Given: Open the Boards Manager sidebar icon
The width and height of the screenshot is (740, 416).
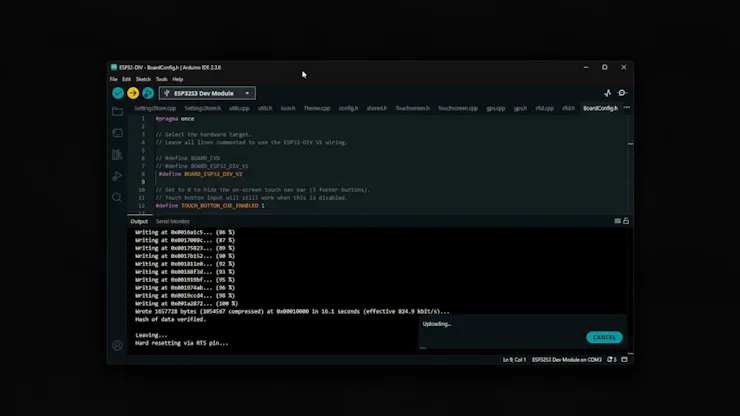Looking at the screenshot, I should click(117, 133).
